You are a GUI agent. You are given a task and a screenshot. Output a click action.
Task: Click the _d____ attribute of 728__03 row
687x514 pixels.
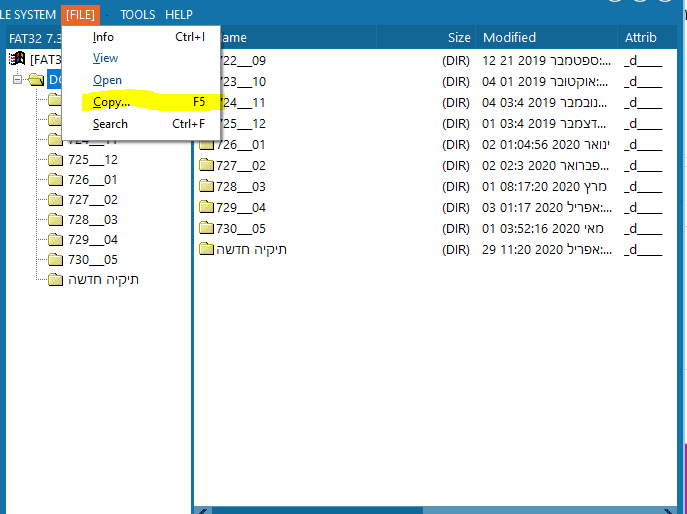coord(643,187)
